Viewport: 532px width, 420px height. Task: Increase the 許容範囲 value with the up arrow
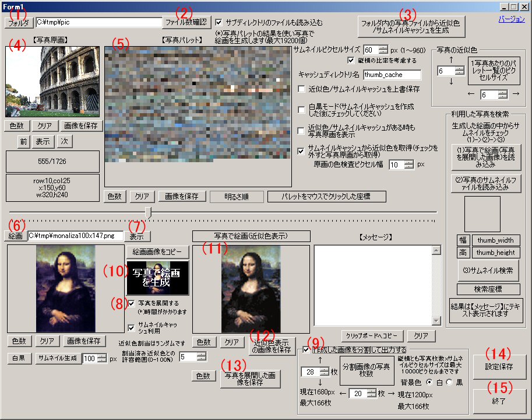pos(201,353)
